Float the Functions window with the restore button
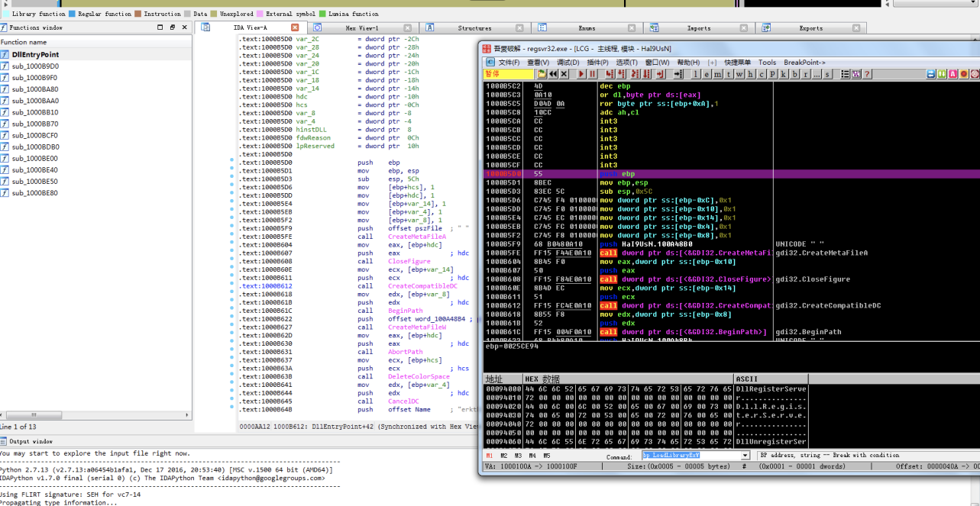 click(x=172, y=27)
